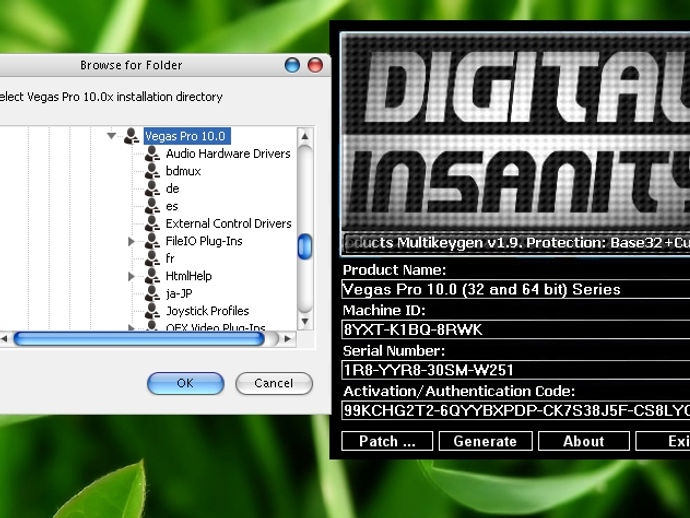Click the Serial Number field
The image size is (690, 518).
(x=516, y=370)
